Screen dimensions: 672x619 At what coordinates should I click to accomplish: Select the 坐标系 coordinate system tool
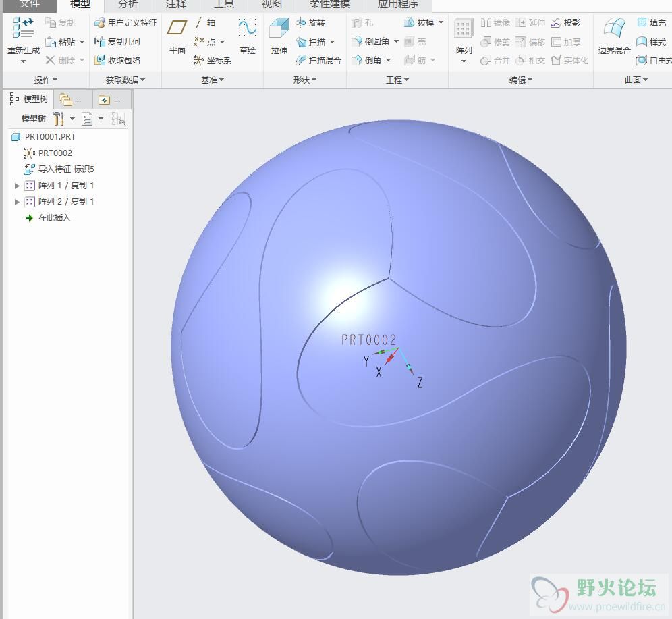tap(212, 60)
